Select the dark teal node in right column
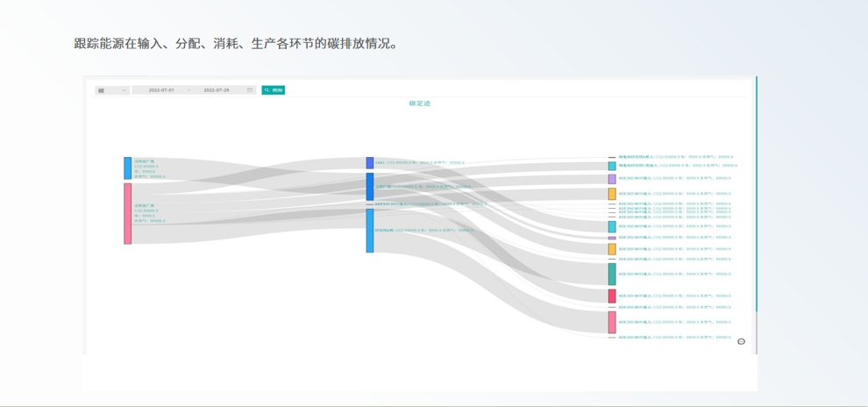868x407 pixels. point(612,274)
